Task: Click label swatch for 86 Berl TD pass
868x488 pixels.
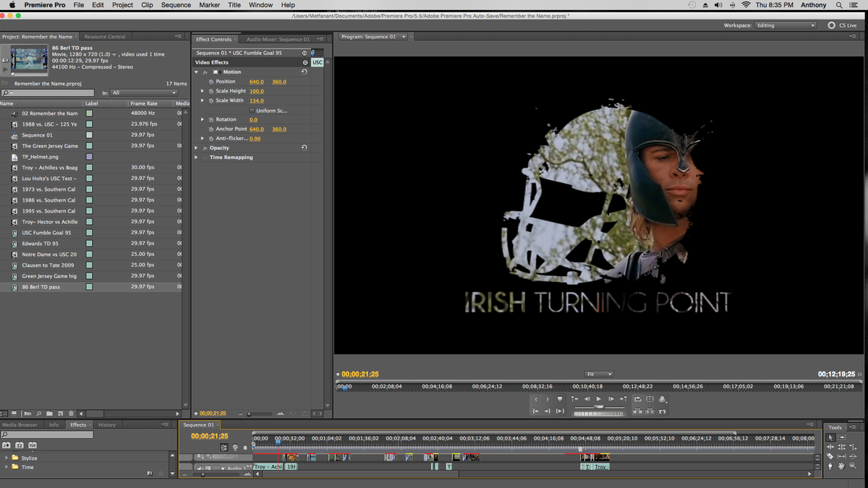Action: coord(90,287)
